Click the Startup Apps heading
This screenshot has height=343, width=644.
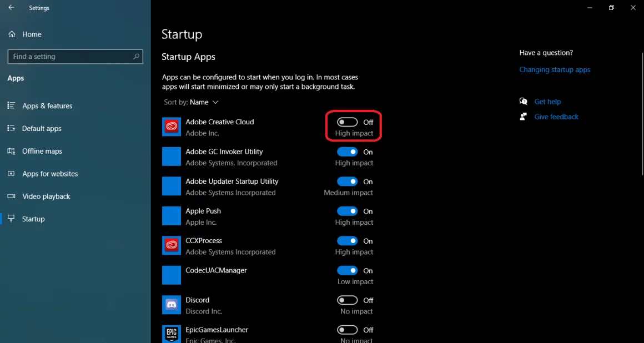pyautogui.click(x=189, y=57)
